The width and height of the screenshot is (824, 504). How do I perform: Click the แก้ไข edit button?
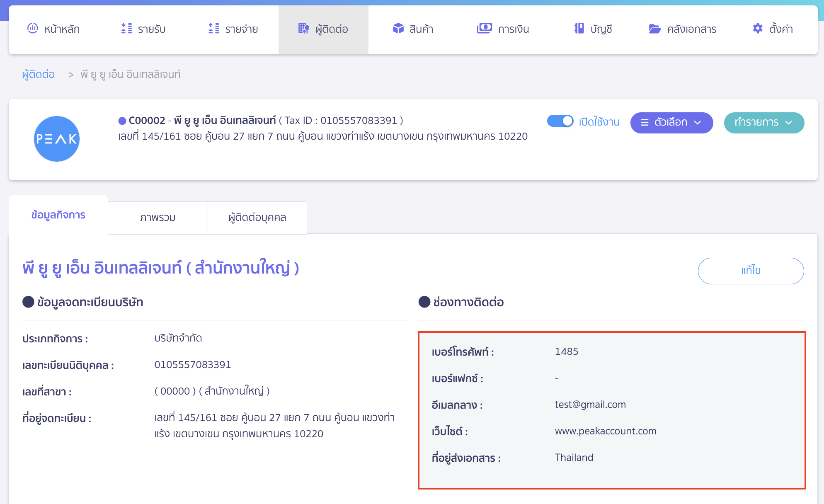point(751,271)
